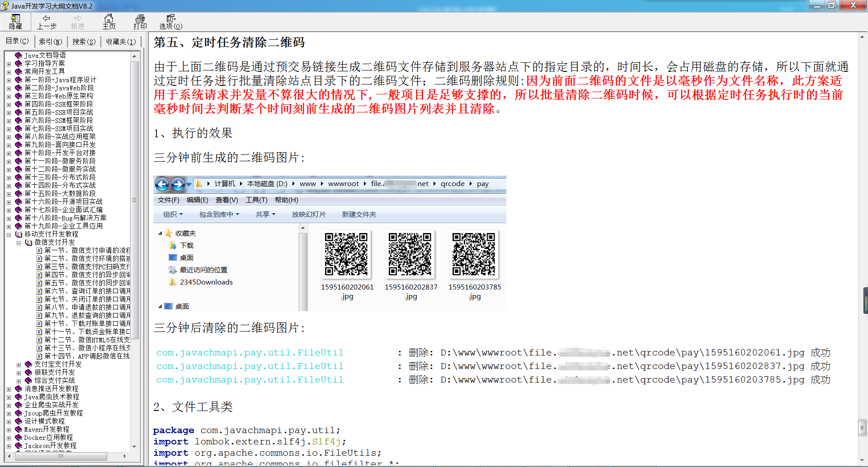Click the heading 2、文件工具类

pyautogui.click(x=193, y=407)
